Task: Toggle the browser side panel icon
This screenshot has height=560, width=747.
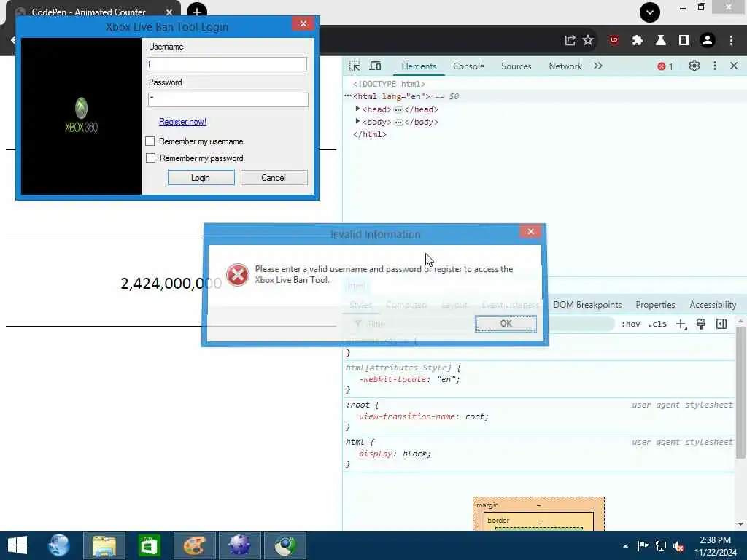Action: click(x=684, y=41)
